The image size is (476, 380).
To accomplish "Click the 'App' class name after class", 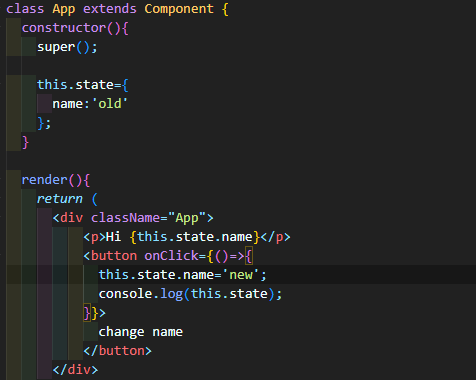I will pos(64,9).
